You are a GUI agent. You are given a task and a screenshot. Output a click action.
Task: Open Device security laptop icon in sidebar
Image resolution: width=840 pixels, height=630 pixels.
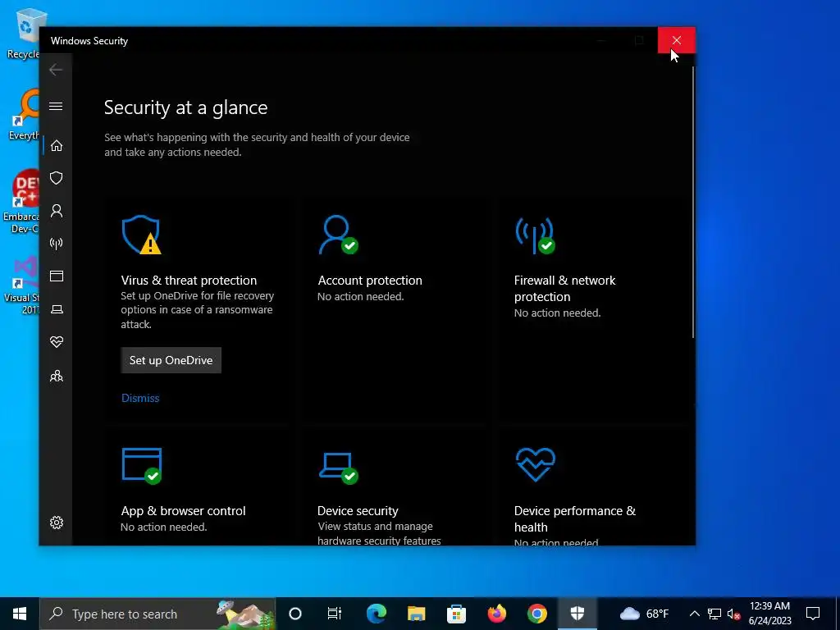(57, 309)
